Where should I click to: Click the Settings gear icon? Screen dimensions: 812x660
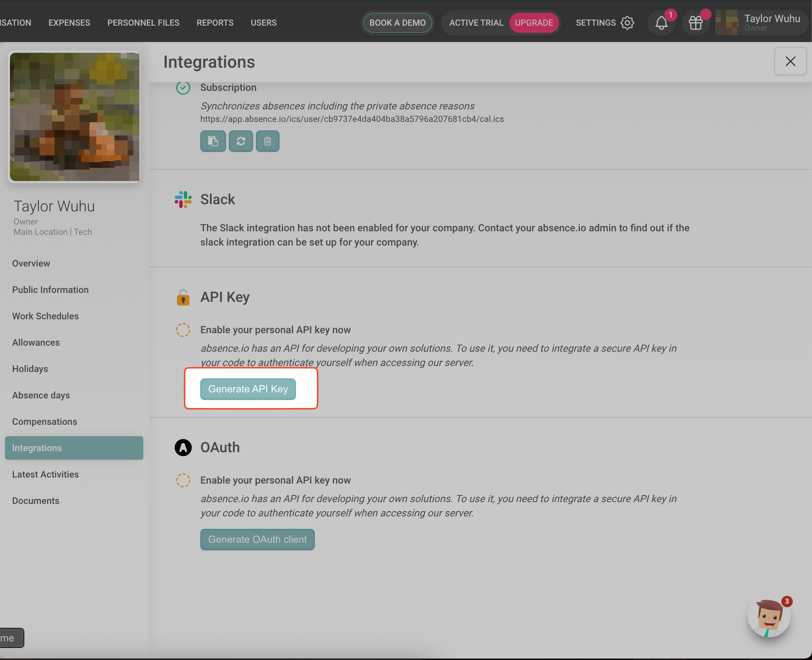pos(627,23)
